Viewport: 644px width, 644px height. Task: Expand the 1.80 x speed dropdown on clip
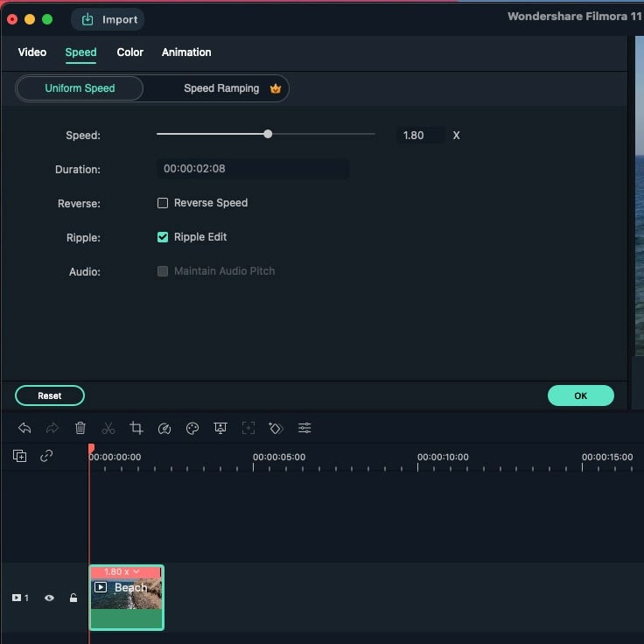click(x=136, y=571)
